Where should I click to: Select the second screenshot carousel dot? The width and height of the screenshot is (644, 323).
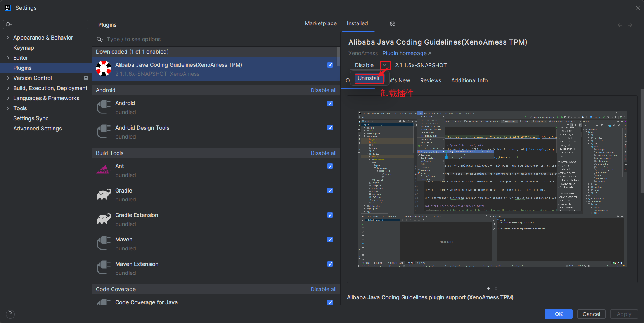tap(496, 288)
